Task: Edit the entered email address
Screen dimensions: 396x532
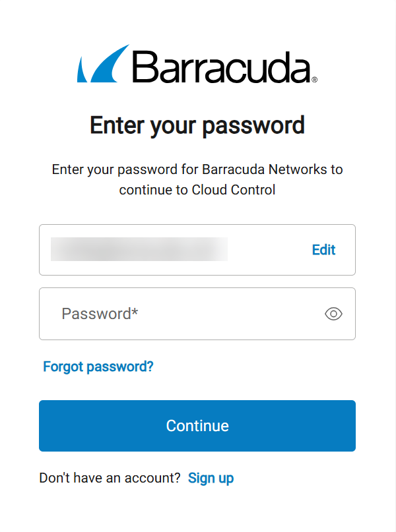Action: (x=323, y=250)
